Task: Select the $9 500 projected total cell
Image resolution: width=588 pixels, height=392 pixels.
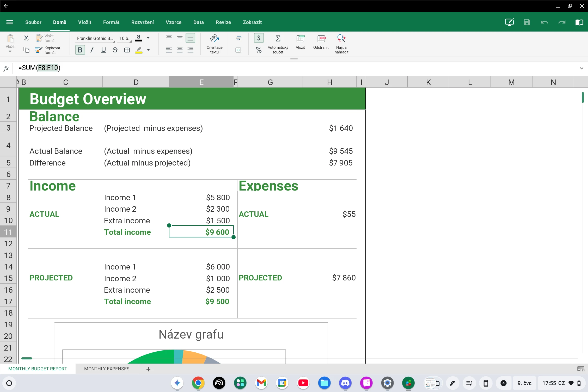Action: tap(201, 302)
